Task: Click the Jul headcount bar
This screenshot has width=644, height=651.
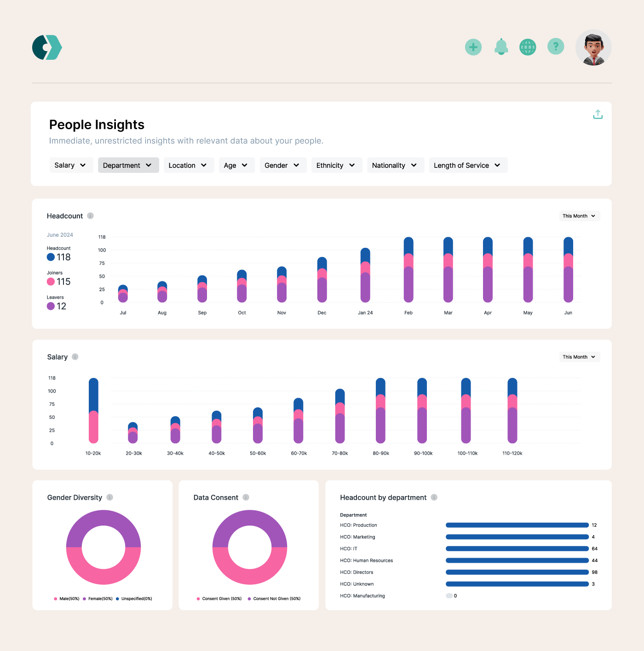Action: coord(123,294)
